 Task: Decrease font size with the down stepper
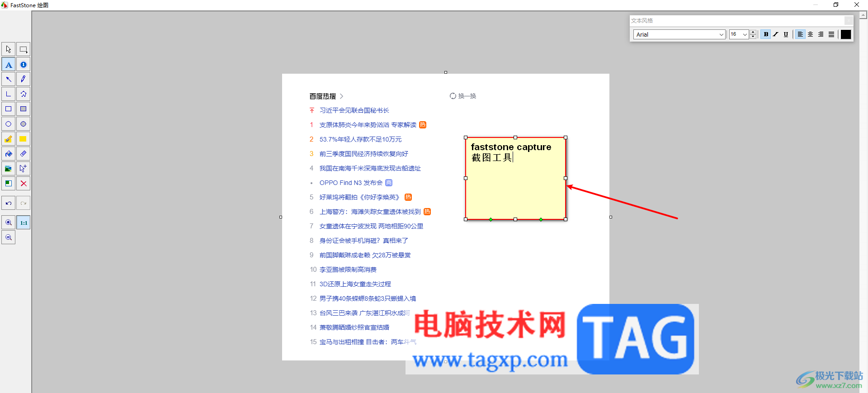tap(753, 37)
